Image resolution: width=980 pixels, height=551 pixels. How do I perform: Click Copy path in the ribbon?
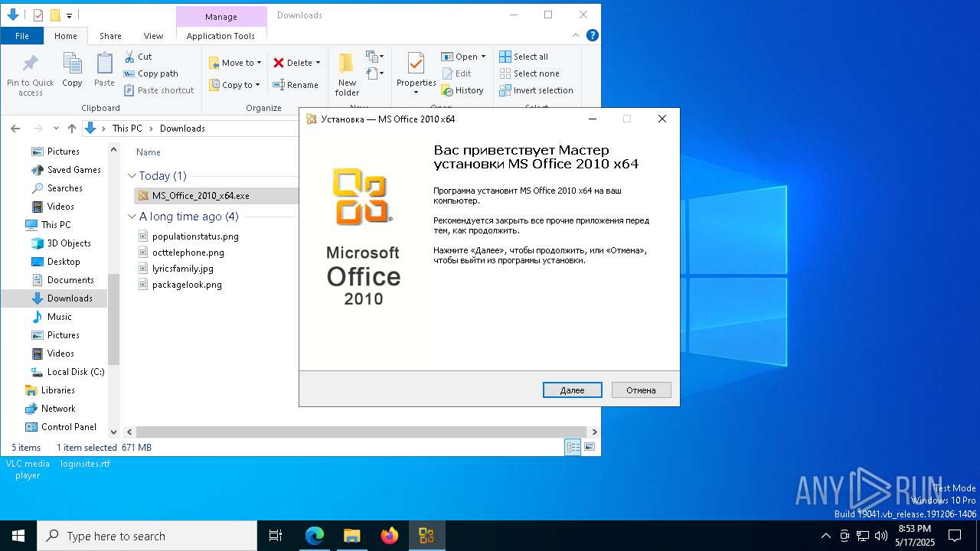coord(149,73)
